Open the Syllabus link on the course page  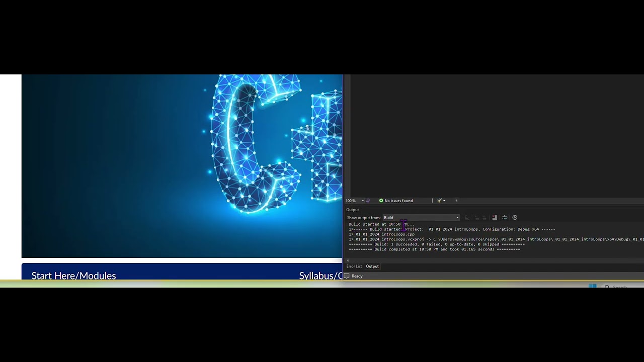click(320, 276)
